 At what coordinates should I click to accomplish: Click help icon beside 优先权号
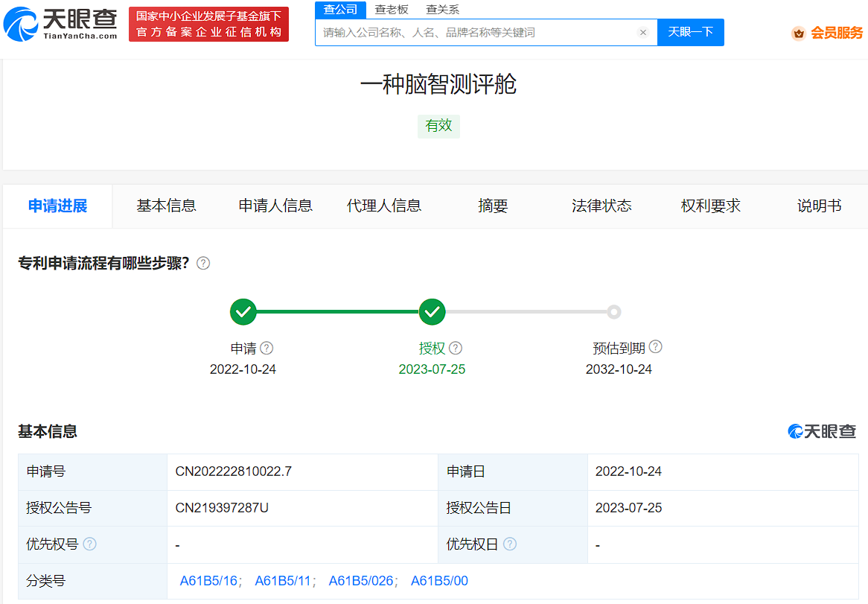[89, 544]
